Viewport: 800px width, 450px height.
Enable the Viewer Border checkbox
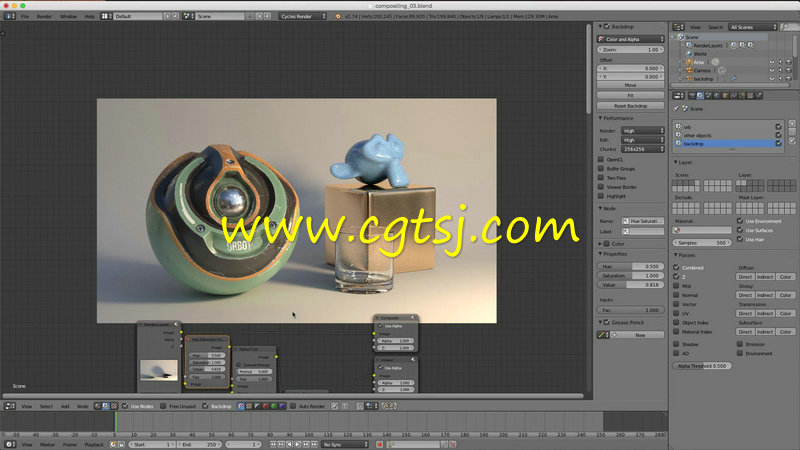point(601,187)
